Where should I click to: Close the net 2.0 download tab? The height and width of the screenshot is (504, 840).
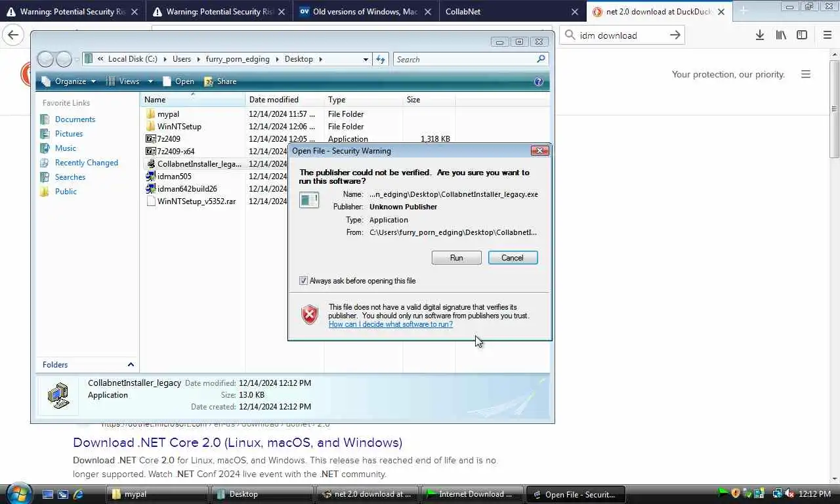tap(721, 12)
